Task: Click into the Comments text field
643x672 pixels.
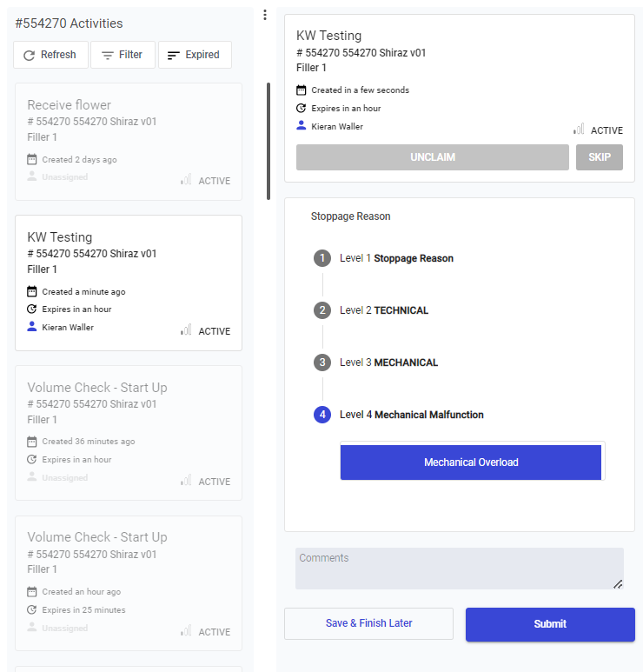Action: click(x=459, y=569)
